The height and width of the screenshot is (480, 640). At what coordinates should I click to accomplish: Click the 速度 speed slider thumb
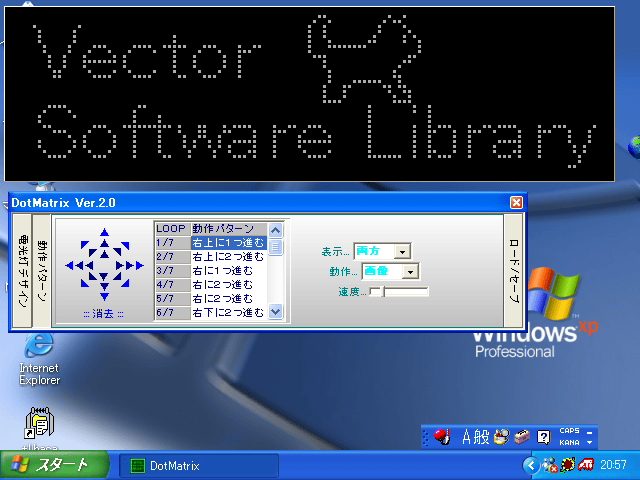[x=382, y=291]
